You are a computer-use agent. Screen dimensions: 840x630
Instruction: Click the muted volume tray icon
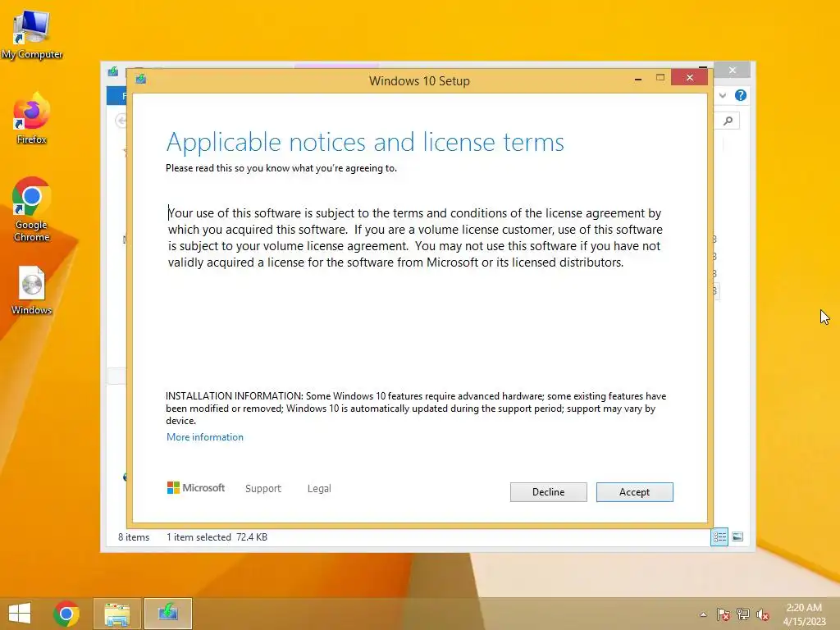pos(762,614)
